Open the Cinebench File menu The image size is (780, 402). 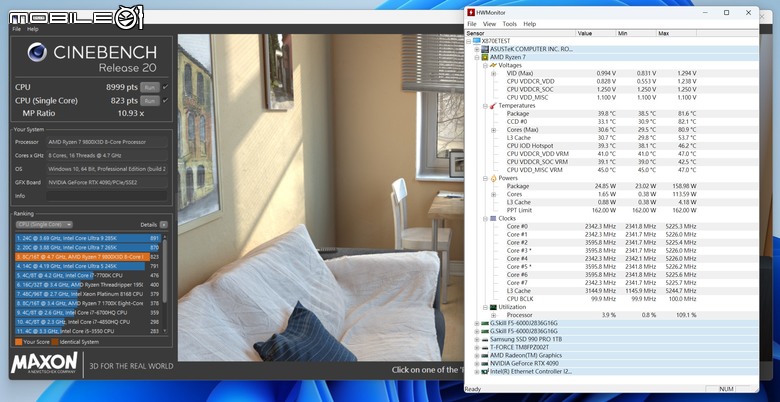(16, 29)
